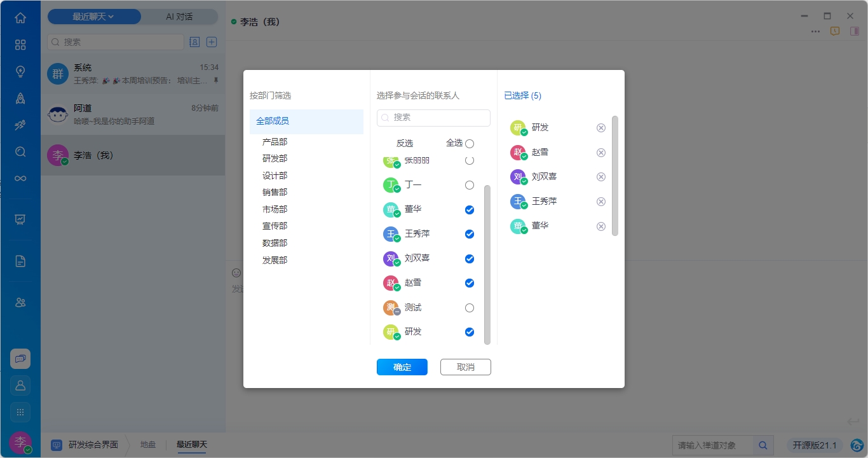Viewport: 868px width, 458px height.
Task: Uncheck the box for 董华
Action: 470,210
